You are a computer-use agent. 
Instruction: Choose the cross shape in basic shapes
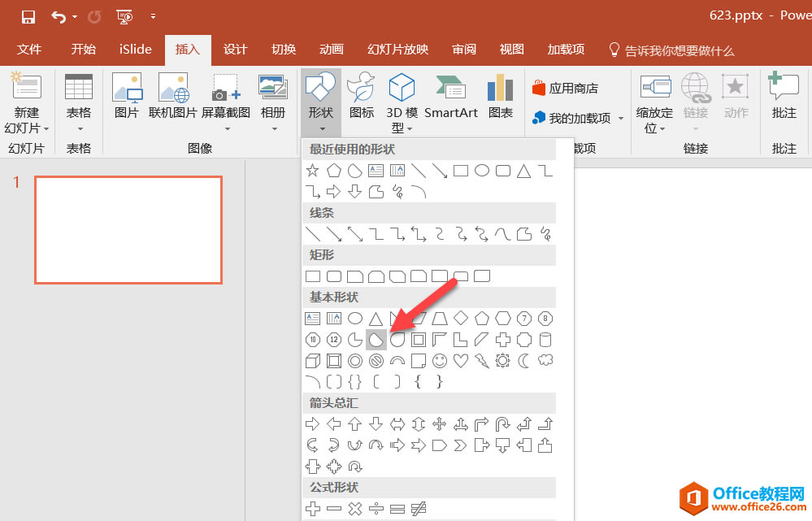503,340
